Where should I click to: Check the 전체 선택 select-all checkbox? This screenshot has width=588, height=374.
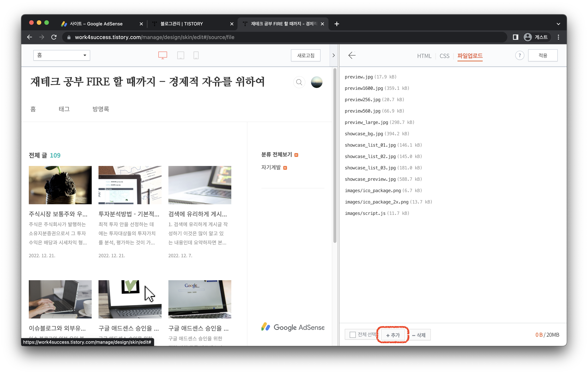coord(352,334)
